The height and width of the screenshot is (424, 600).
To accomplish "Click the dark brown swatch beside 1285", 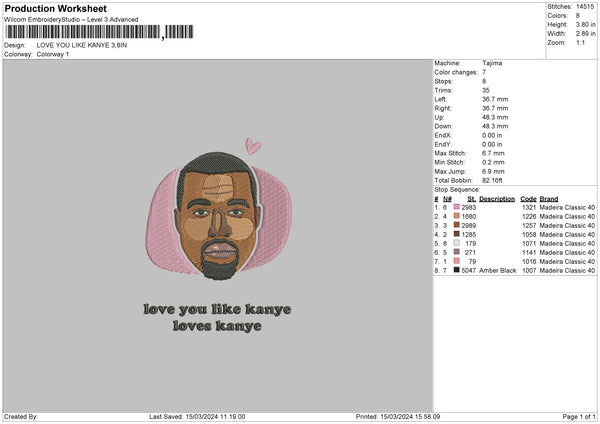I will point(457,234).
